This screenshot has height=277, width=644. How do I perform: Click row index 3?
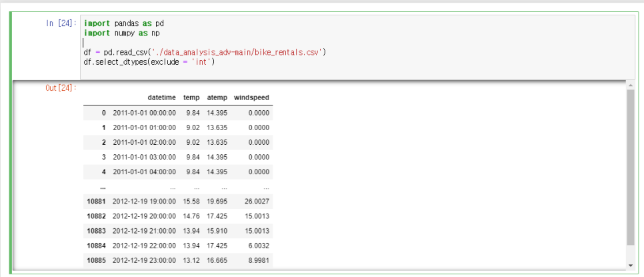[x=103, y=158]
